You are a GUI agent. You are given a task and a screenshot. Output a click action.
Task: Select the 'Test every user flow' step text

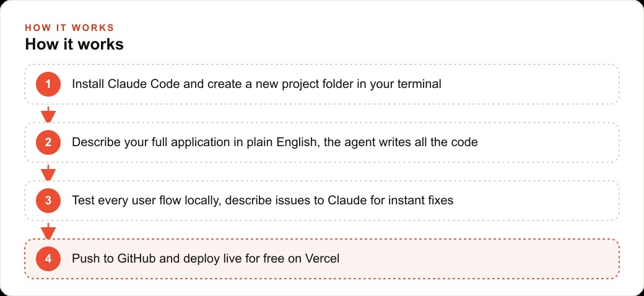pos(263,201)
